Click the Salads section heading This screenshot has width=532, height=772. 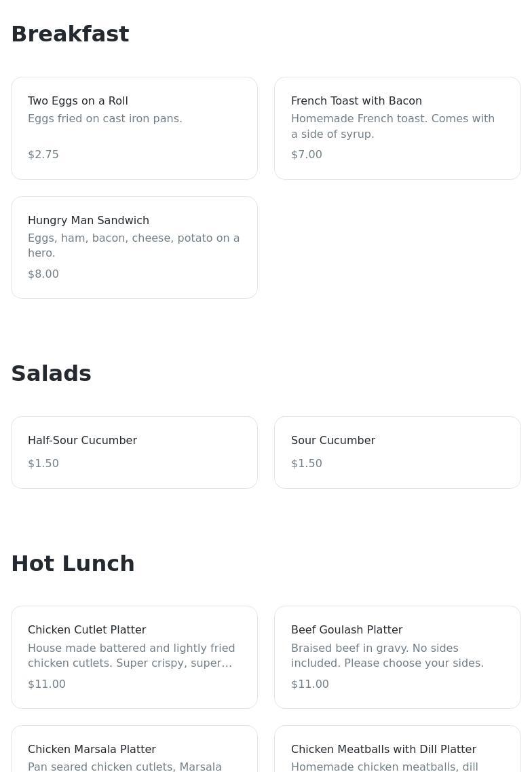[x=51, y=373]
